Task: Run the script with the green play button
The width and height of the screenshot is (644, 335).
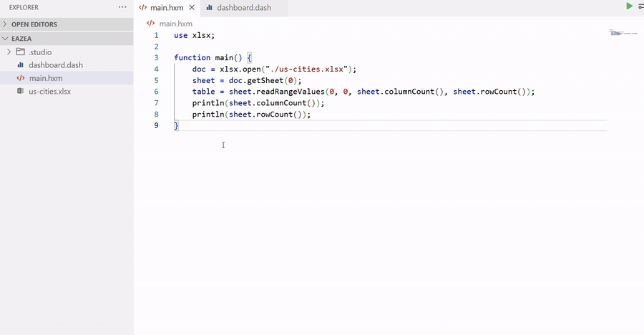Action: 629,6
